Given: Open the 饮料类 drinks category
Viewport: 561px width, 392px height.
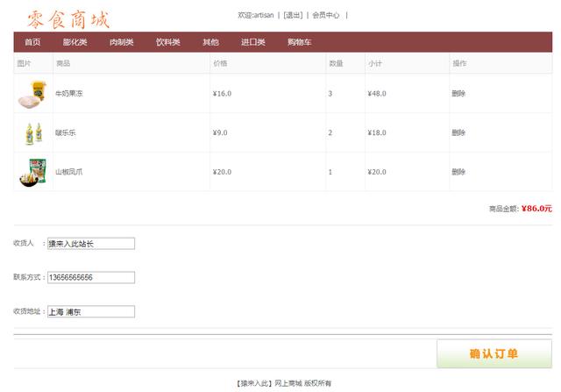Looking at the screenshot, I should (167, 42).
